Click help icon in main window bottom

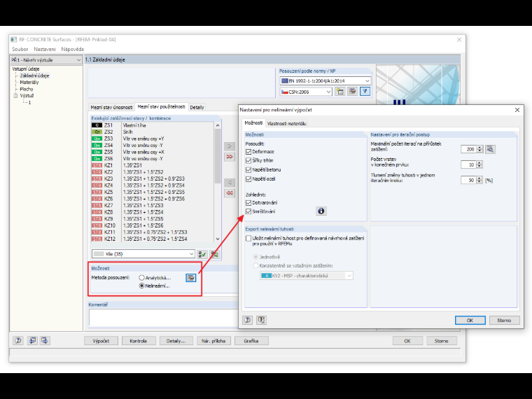pos(18,340)
